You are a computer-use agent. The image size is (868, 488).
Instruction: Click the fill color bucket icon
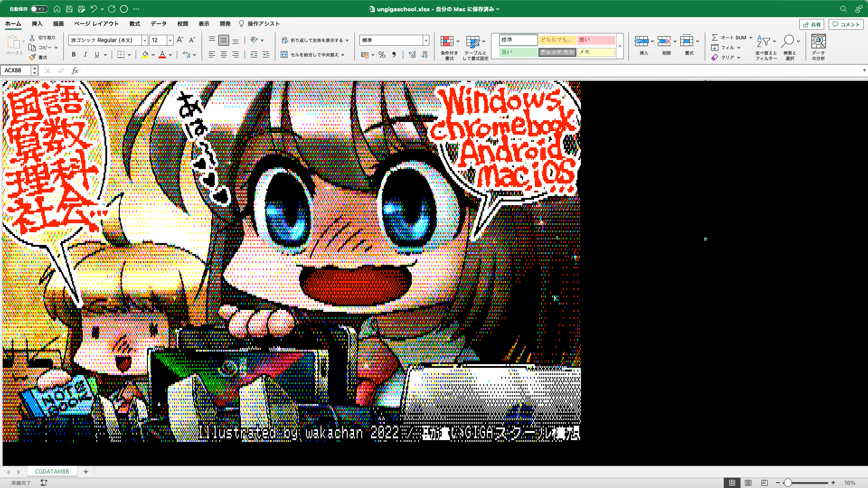coord(145,55)
